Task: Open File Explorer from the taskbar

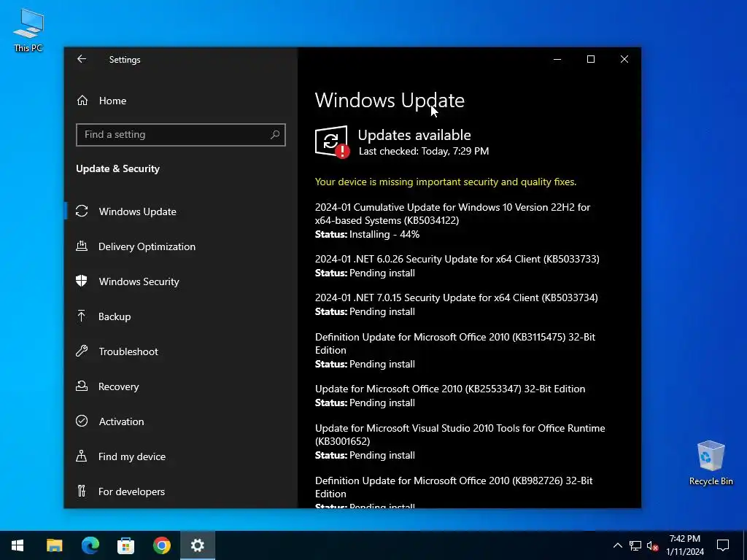Action: [x=54, y=545]
